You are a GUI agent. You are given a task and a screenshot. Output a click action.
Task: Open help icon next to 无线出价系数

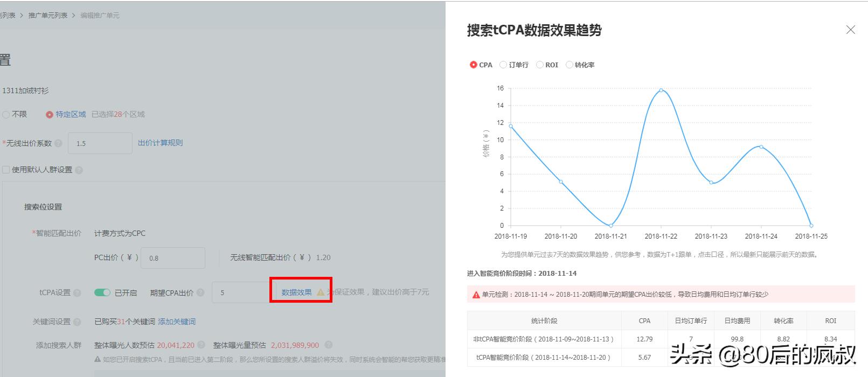click(x=58, y=143)
